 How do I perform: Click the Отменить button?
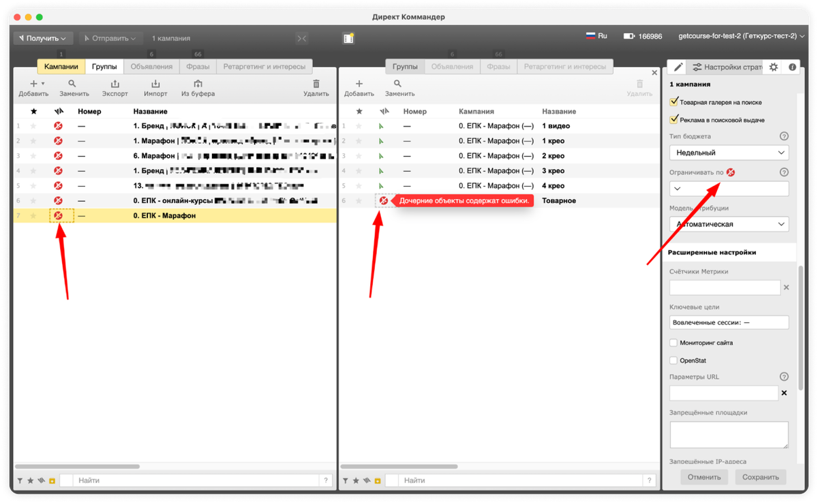[704, 477]
